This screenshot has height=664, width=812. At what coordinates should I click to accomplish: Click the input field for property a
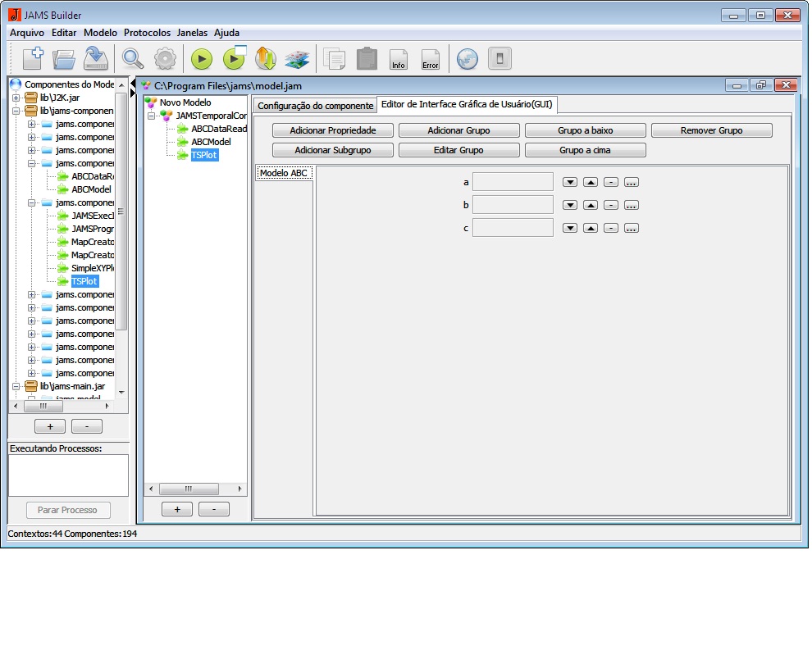[513, 182]
